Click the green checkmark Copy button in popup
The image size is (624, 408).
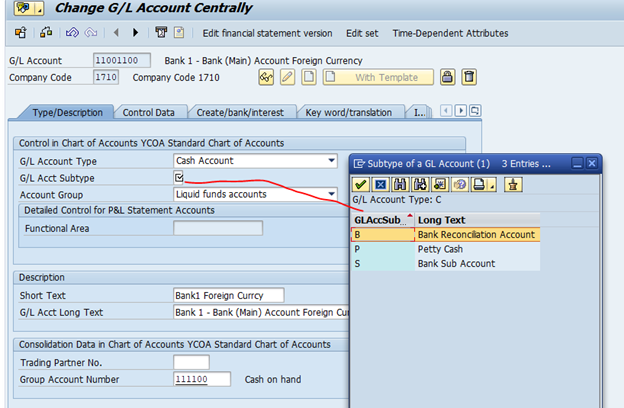361,184
